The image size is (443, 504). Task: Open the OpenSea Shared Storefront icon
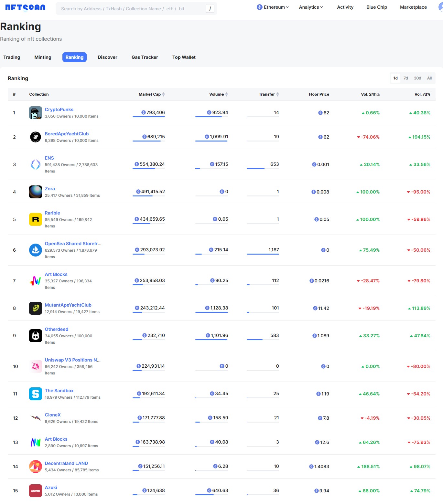35,250
